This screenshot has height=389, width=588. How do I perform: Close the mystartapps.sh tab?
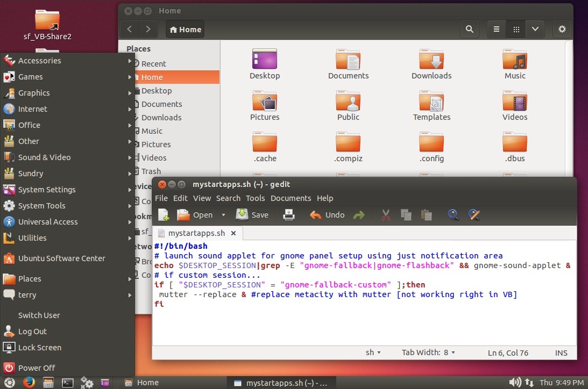point(233,233)
